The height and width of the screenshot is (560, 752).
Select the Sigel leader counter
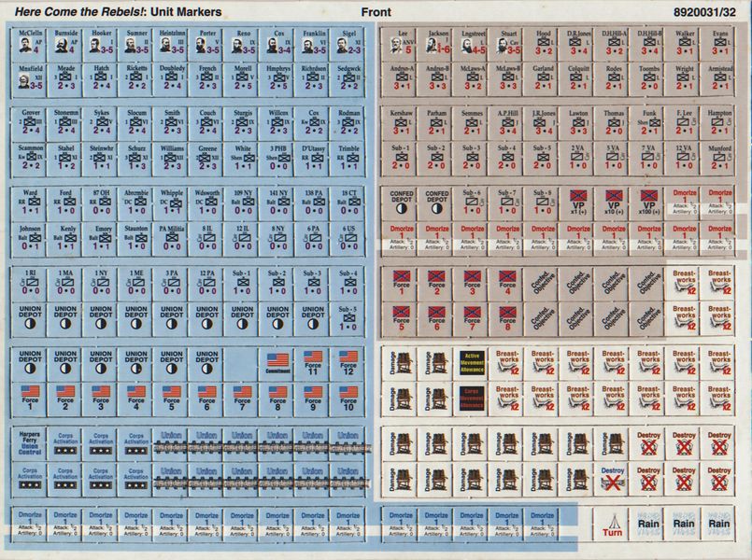348,45
